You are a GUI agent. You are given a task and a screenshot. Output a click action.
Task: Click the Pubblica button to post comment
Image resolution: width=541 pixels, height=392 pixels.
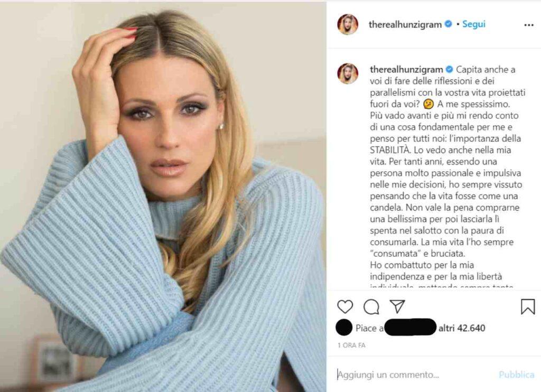tap(516, 375)
